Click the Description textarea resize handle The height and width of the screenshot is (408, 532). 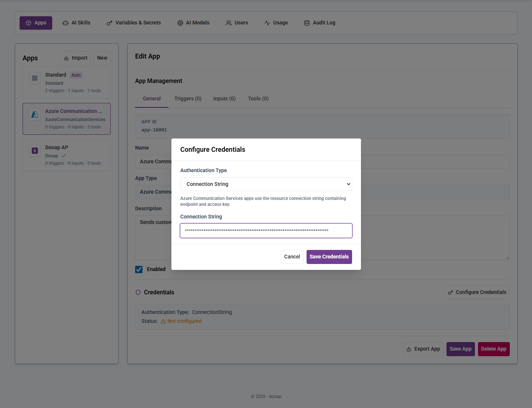coord(507,257)
